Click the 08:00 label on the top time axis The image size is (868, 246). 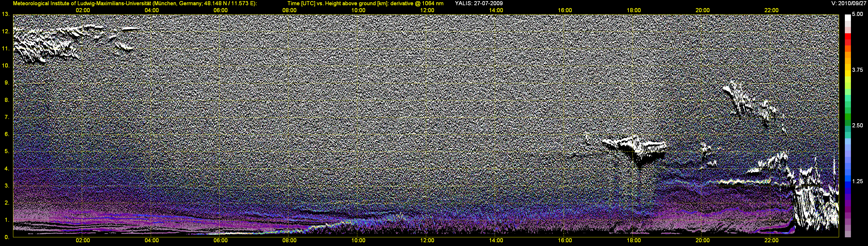click(289, 10)
